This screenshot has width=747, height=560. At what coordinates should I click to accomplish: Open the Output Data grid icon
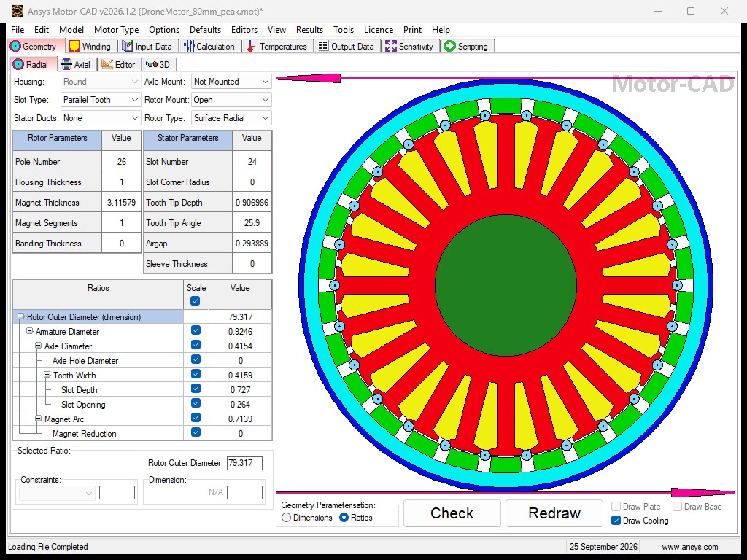323,46
